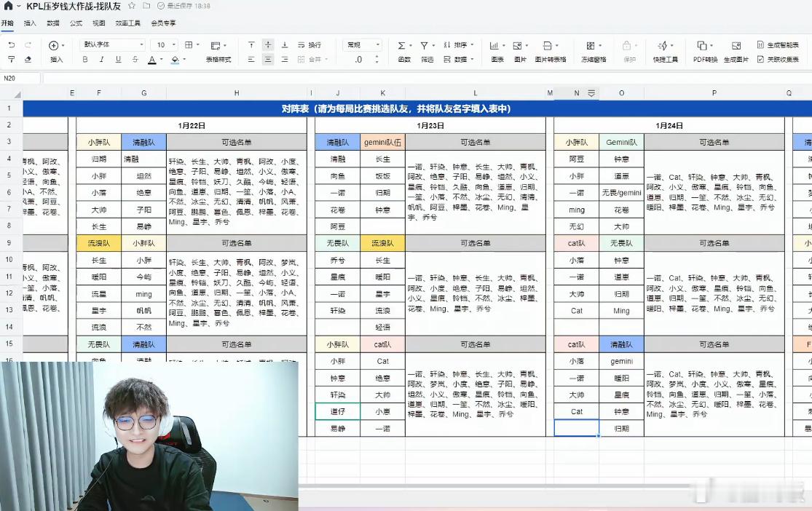Open the column N filter icon
Image resolution: width=812 pixels, height=511 pixels.
point(591,93)
